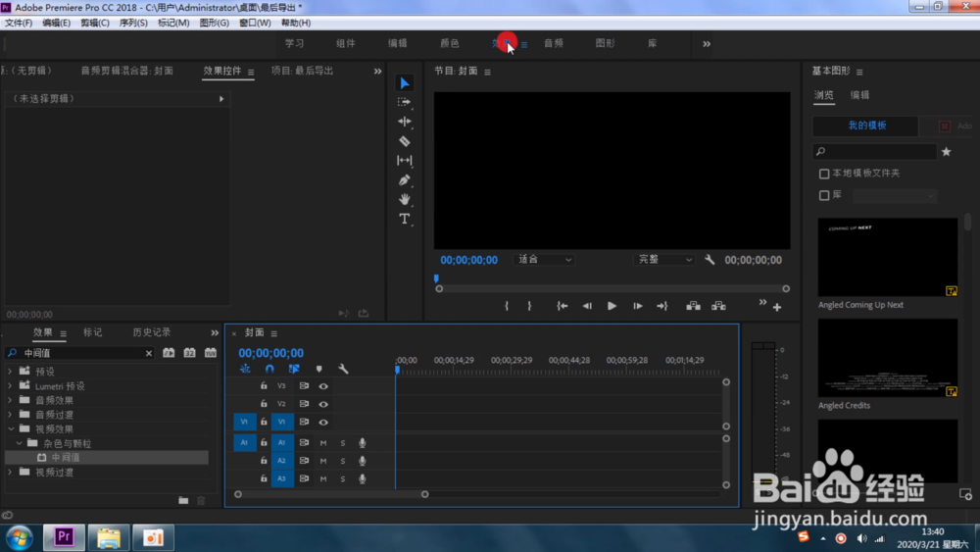980x552 pixels.
Task: Click Mark Out button in monitor
Action: coord(529,306)
